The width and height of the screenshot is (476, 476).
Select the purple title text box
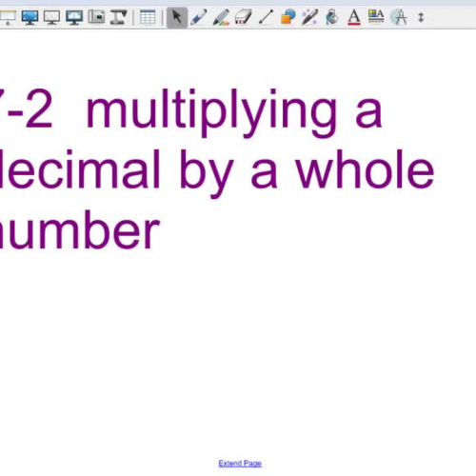[217, 169]
